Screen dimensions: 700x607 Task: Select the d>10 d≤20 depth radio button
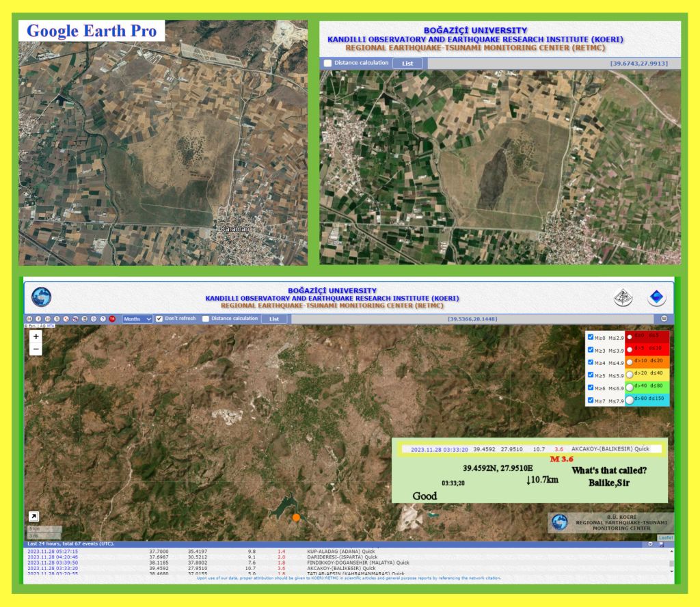click(x=629, y=362)
